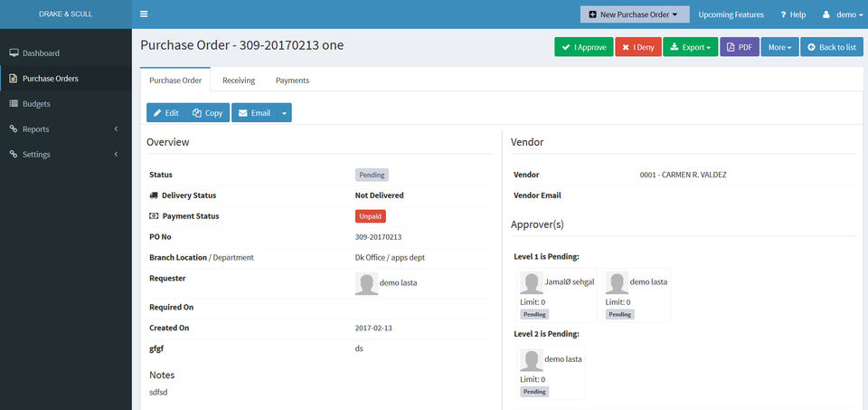Click the red Unpaid badge
This screenshot has width=868, height=410.
[x=371, y=216]
